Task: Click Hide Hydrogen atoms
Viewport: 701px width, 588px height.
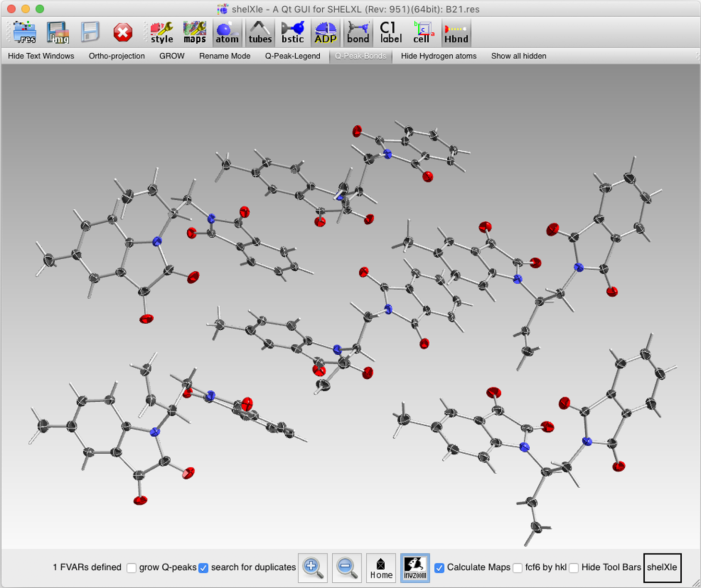Action: [x=439, y=56]
